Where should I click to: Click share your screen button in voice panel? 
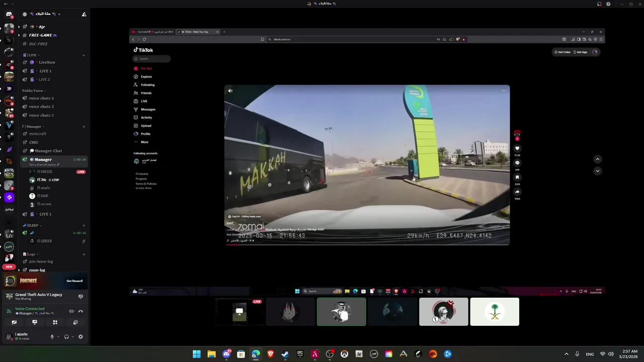[35, 322]
